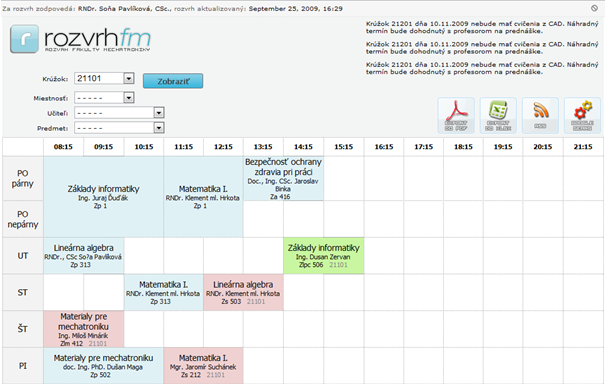
Task: Click the prohibition icon at the top right
Action: click(594, 8)
